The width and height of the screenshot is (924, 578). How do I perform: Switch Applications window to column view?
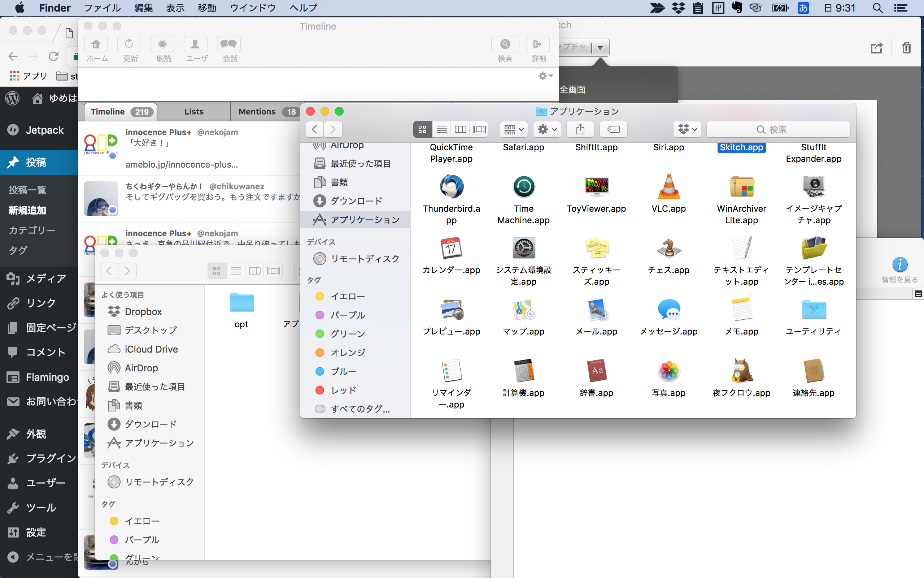460,130
